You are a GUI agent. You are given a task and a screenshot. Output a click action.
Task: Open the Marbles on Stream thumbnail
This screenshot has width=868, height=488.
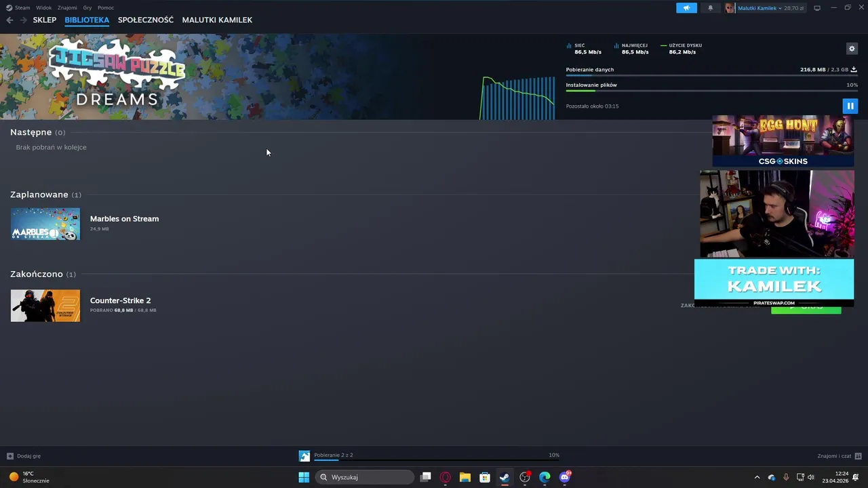click(45, 224)
